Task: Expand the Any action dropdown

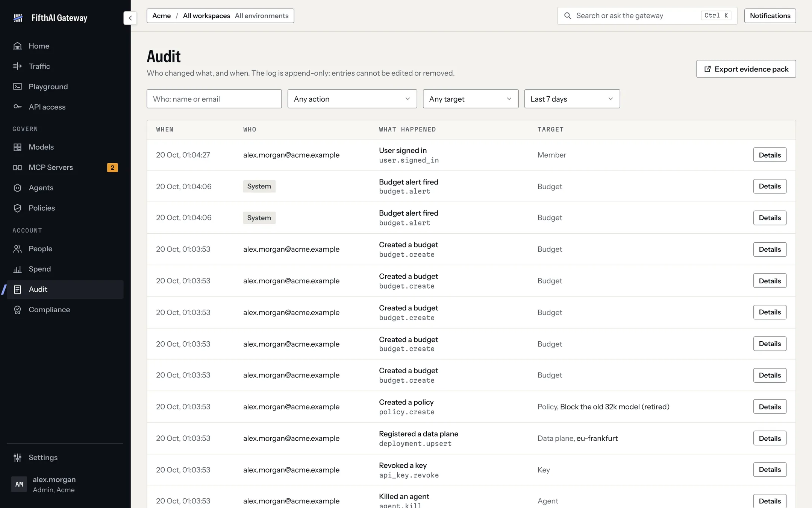Action: (352, 99)
